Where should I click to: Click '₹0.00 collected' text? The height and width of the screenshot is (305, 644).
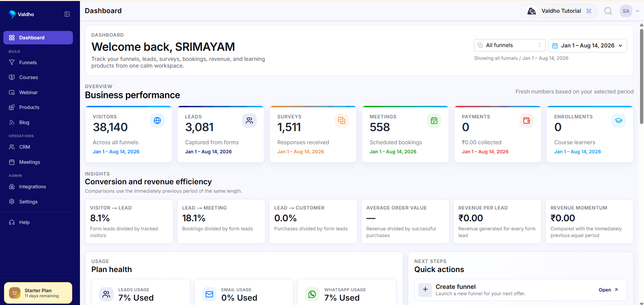(481, 142)
